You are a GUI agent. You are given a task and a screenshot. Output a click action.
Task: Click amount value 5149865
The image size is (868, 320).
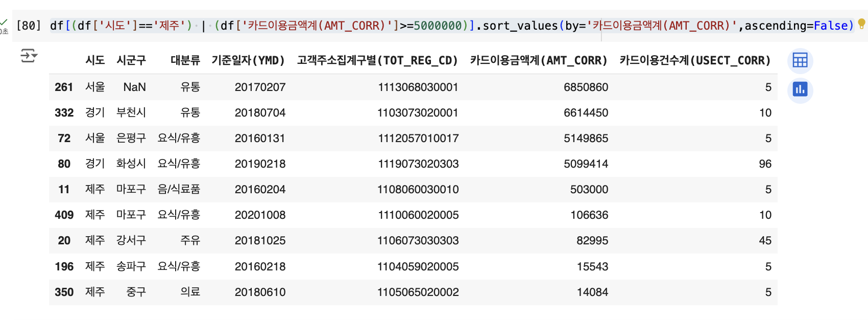click(586, 138)
